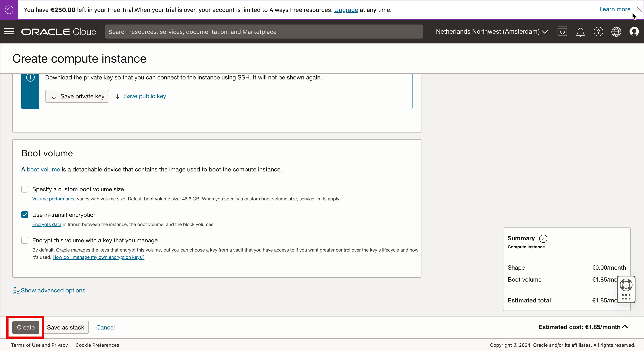Open the Save public key link

145,96
